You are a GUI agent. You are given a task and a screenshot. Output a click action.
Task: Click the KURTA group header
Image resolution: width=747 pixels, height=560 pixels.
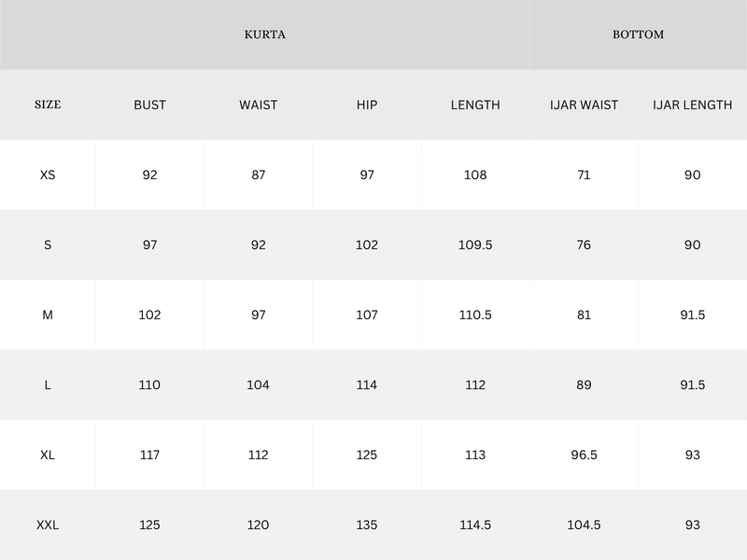pyautogui.click(x=265, y=35)
